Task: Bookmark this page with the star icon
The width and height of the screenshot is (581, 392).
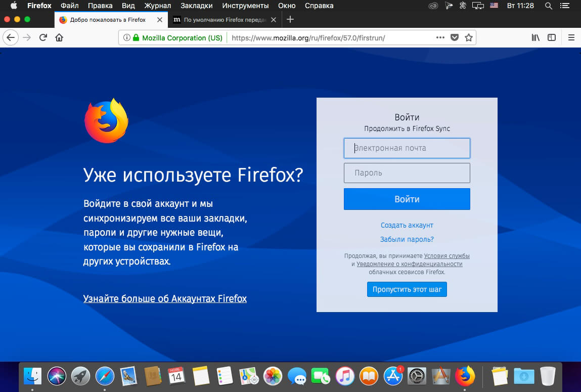Action: pos(469,37)
